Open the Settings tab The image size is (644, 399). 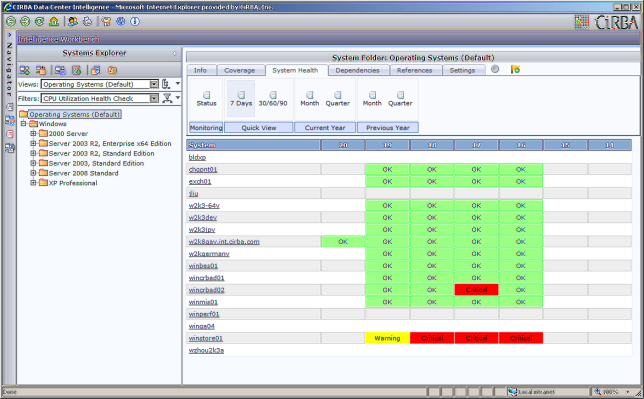[x=462, y=70]
